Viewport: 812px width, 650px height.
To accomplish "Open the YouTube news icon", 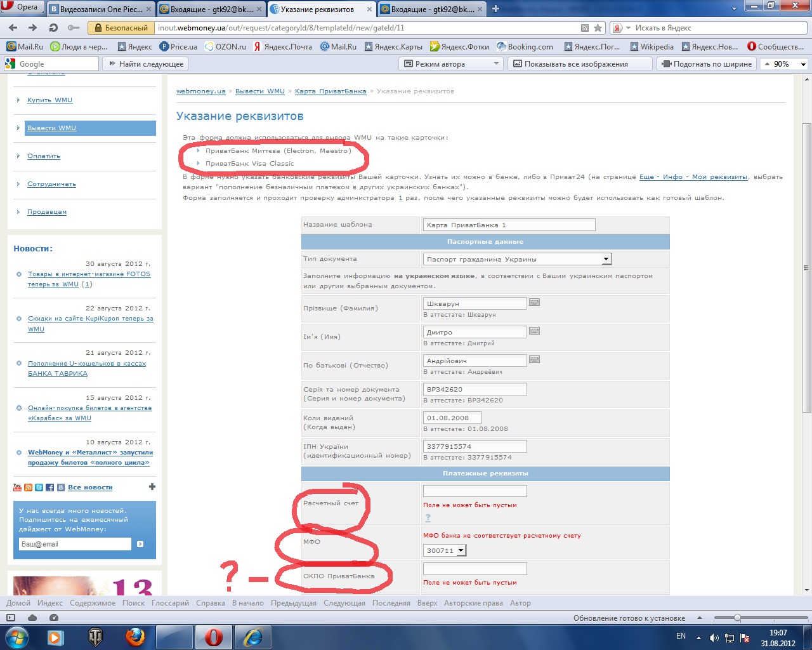I will (18, 487).
